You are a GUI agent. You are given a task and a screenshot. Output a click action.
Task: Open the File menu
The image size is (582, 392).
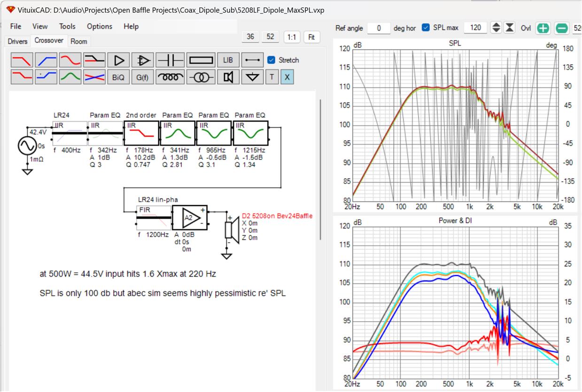[x=16, y=26]
